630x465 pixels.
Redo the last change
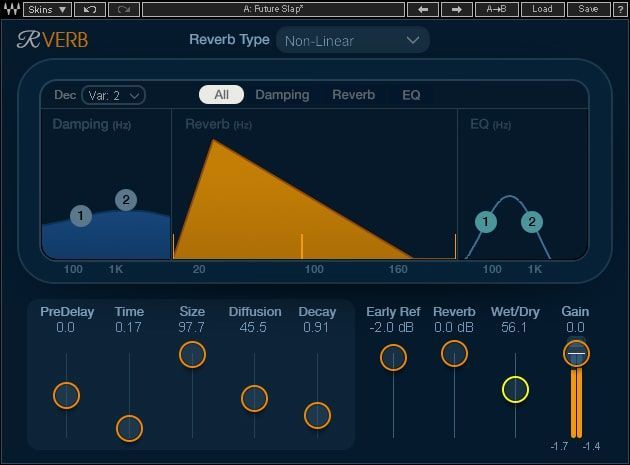point(124,9)
